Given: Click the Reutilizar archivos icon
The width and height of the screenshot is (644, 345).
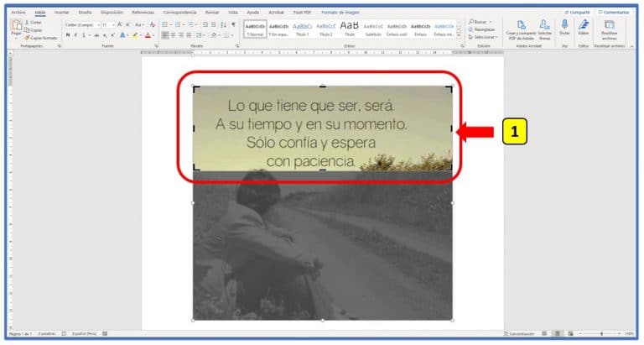Looking at the screenshot, I should (610, 29).
